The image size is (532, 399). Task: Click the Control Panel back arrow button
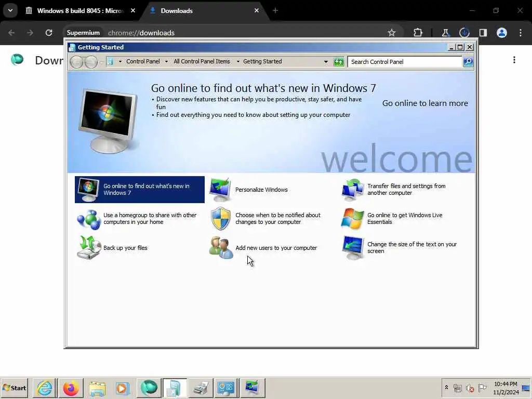coord(77,62)
